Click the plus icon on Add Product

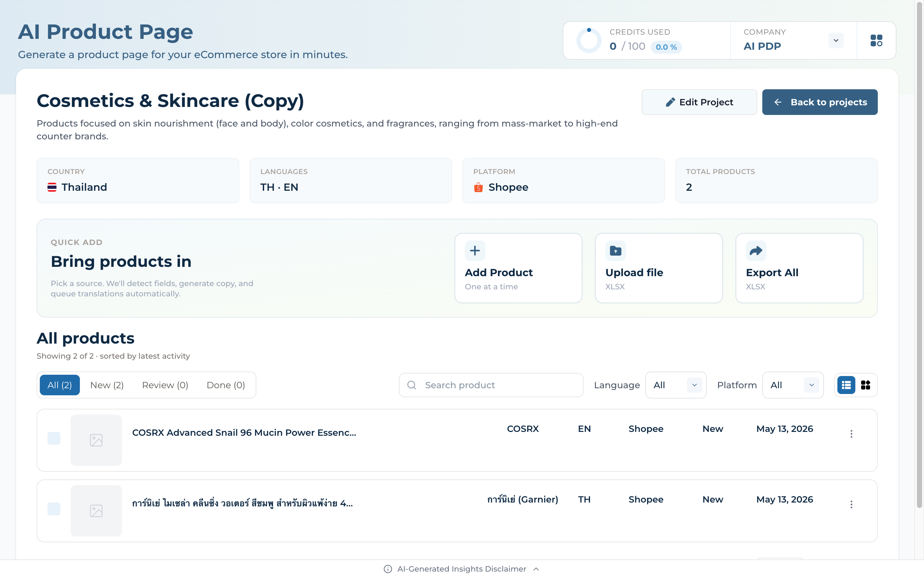click(x=475, y=251)
